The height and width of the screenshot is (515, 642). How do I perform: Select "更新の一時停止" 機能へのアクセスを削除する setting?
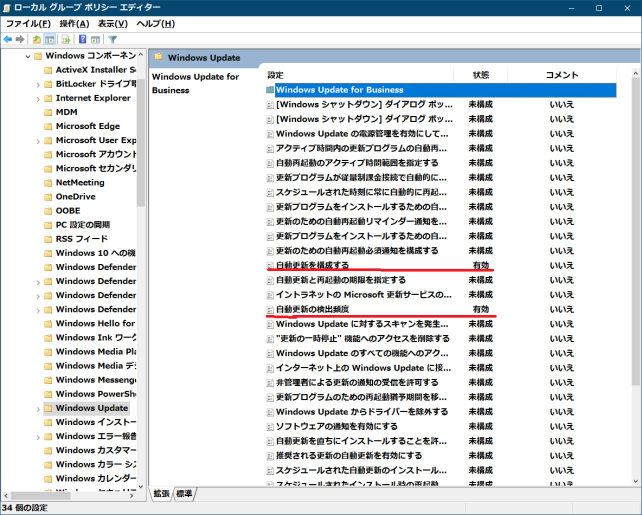pyautogui.click(x=363, y=339)
